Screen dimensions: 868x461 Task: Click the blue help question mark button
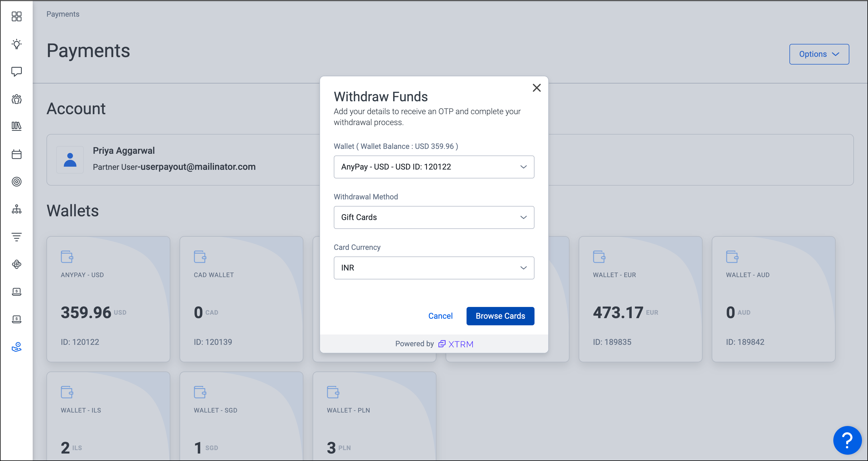(847, 440)
